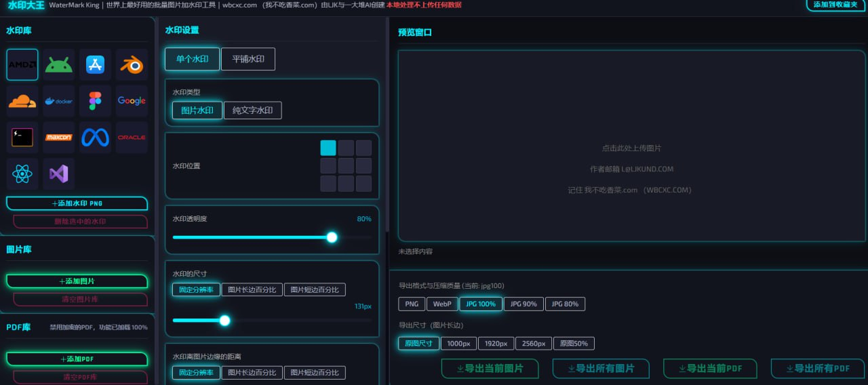This screenshot has width=868, height=385.
Task: Click the 80% opacity value text
Action: (x=364, y=219)
